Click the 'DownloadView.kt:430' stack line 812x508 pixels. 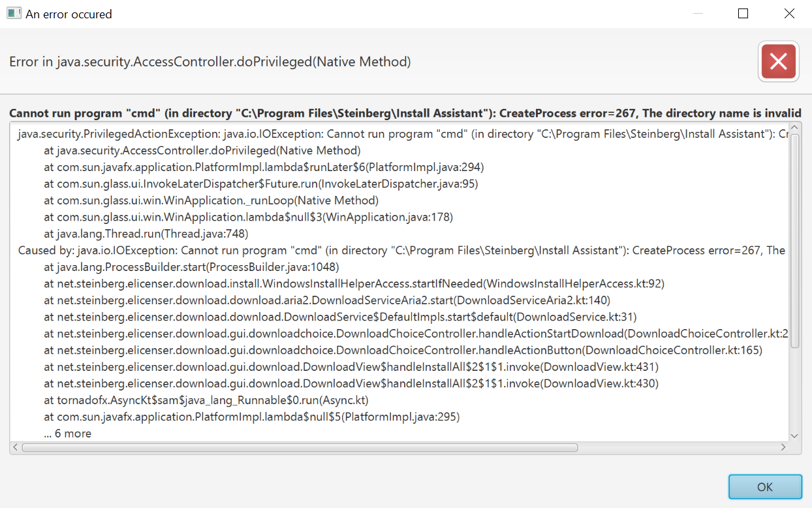[351, 383]
